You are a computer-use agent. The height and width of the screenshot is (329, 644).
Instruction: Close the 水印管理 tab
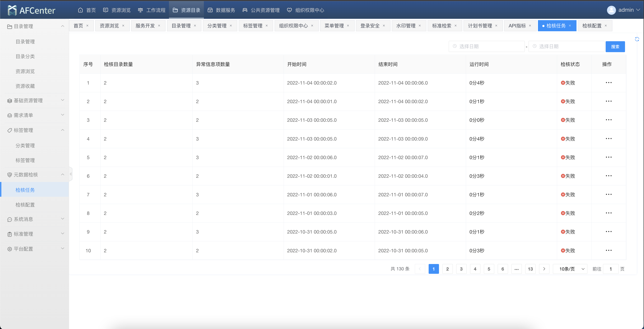click(419, 25)
